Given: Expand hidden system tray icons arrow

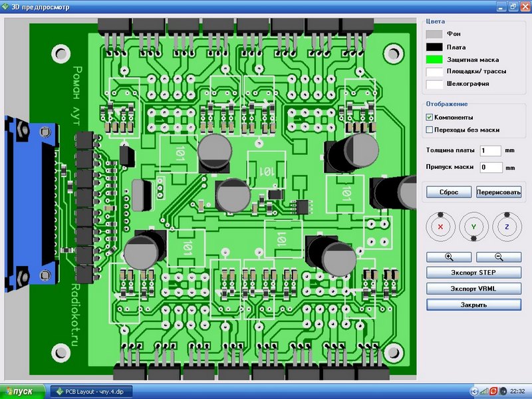Looking at the screenshot, I should pyautogui.click(x=473, y=390).
